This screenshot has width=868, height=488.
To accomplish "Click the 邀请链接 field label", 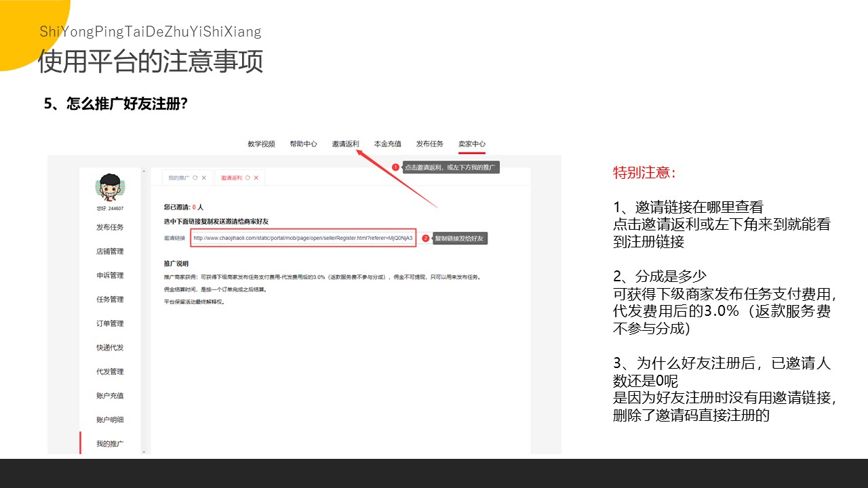I will 174,238.
